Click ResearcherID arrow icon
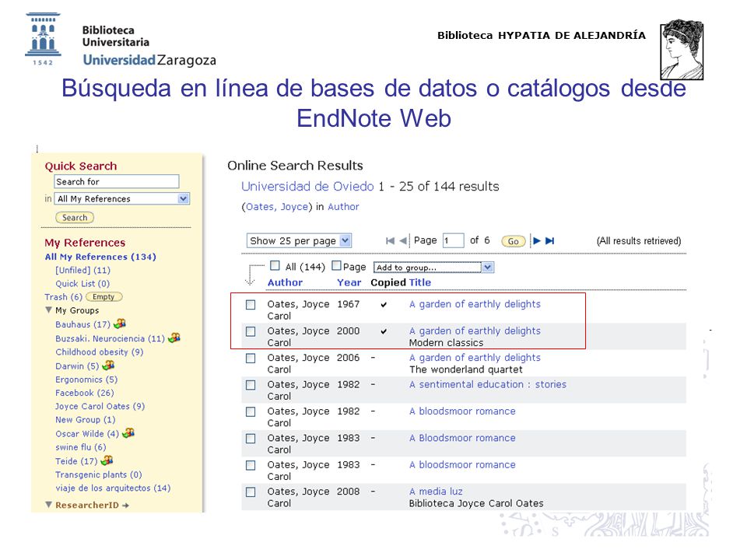 coord(126,506)
